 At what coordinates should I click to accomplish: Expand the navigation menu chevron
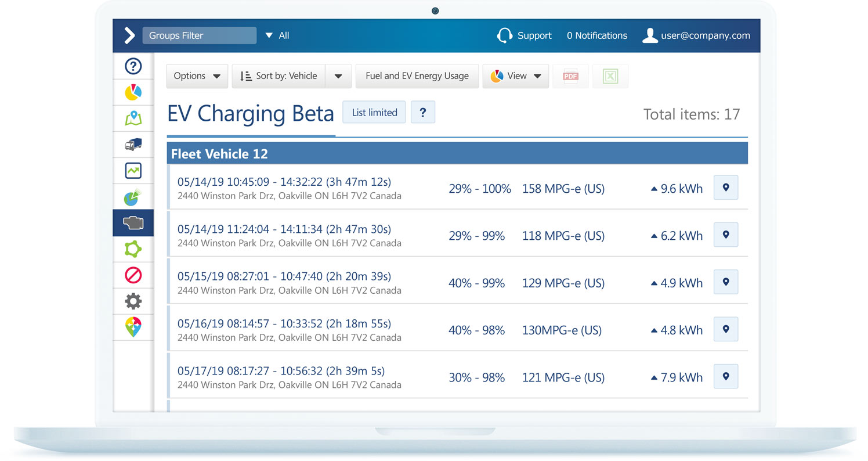click(130, 35)
